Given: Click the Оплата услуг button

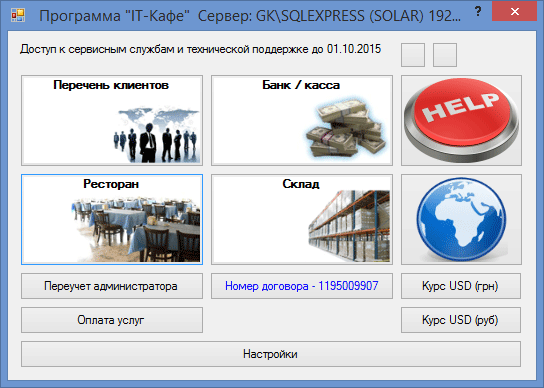Looking at the screenshot, I should (112, 320).
